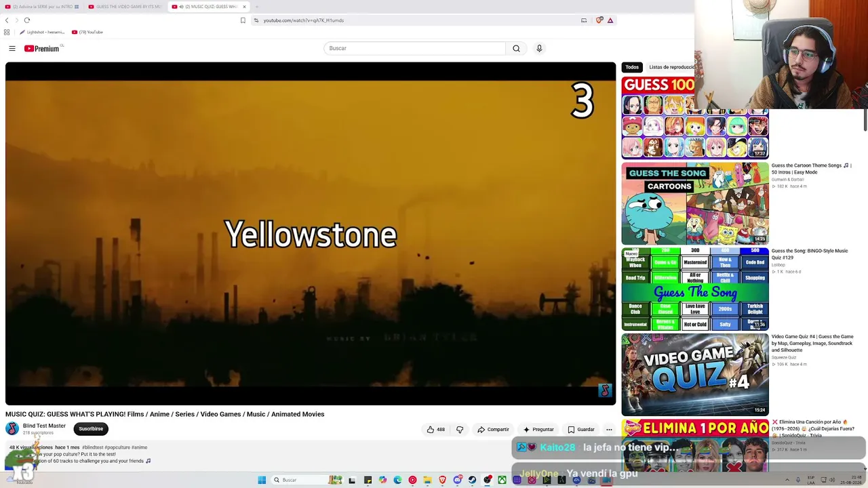This screenshot has width=868, height=488.
Task: Reload the page with the refresh icon
Action: click(x=27, y=20)
